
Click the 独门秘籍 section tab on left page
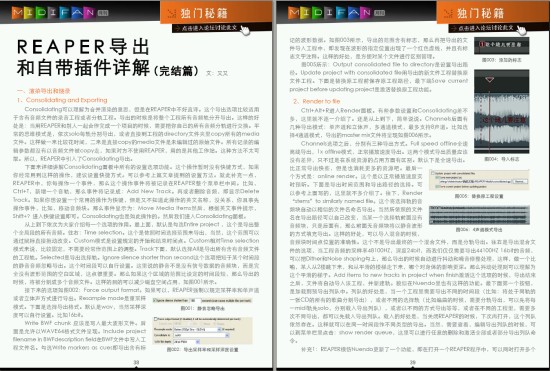click(216, 13)
